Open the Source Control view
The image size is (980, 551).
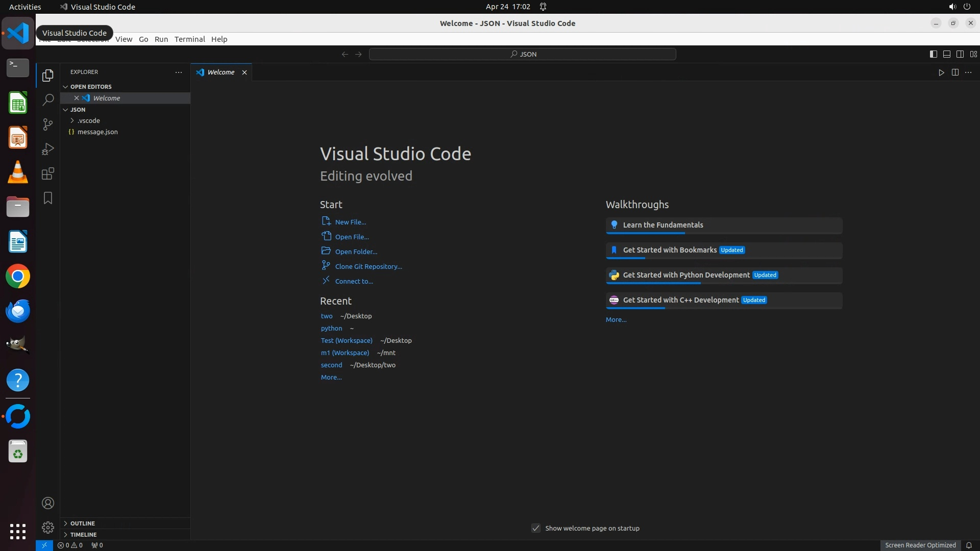click(48, 124)
